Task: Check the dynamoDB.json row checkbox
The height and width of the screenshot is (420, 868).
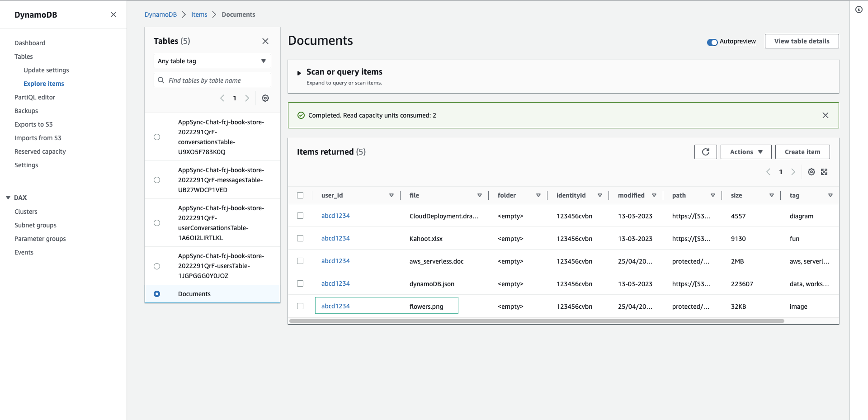Action: [x=300, y=283]
